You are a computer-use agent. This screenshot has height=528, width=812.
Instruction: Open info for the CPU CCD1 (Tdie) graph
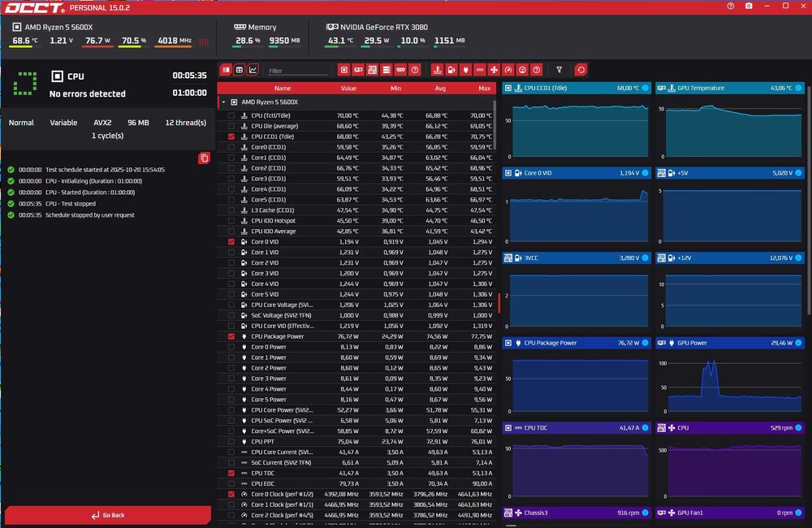646,88
